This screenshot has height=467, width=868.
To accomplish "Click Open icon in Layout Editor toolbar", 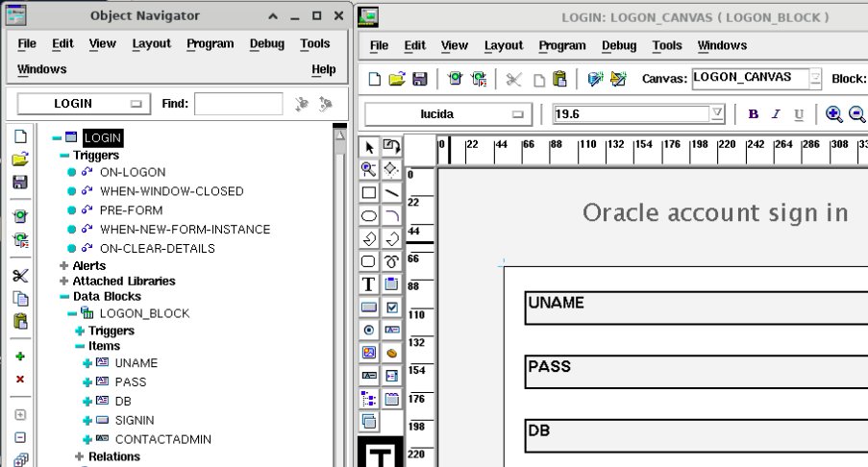I will coord(397,79).
